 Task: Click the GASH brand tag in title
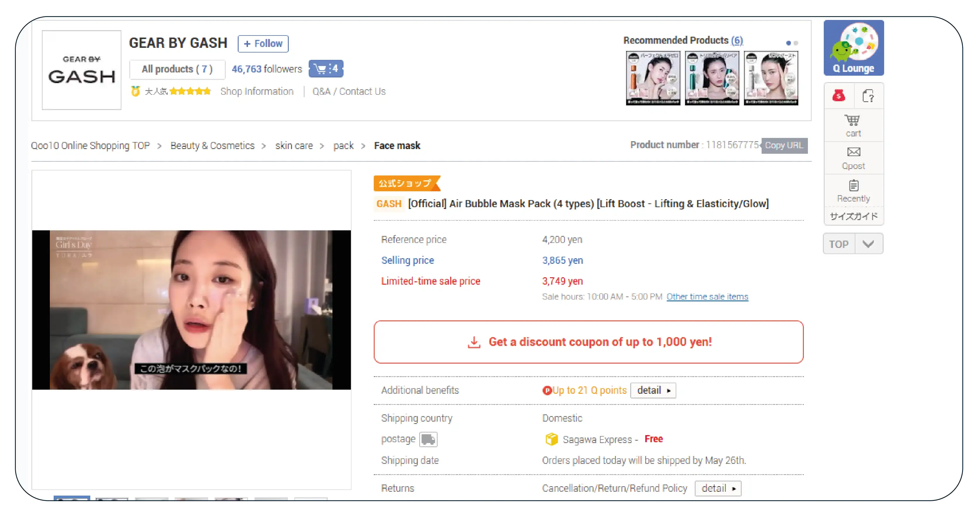tap(389, 204)
